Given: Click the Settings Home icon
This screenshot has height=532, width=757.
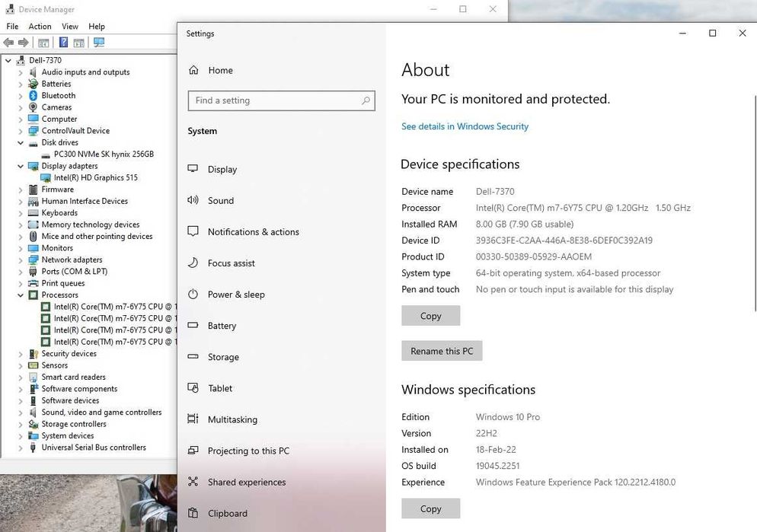Looking at the screenshot, I should [x=193, y=70].
